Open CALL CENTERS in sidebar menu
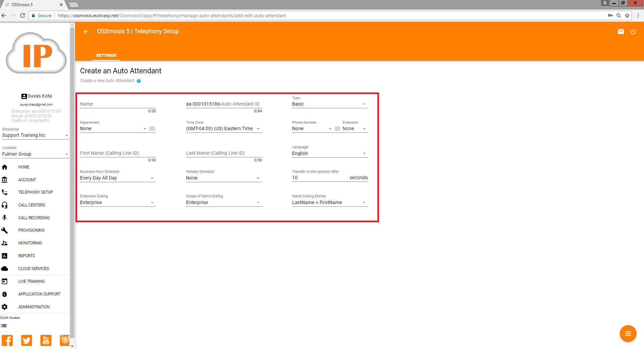Viewport: 644px width, 349px height. click(x=32, y=205)
